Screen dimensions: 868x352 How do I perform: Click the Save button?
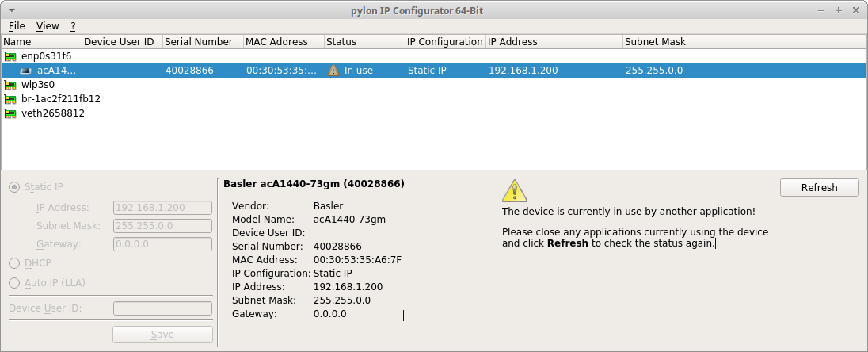tap(163, 335)
